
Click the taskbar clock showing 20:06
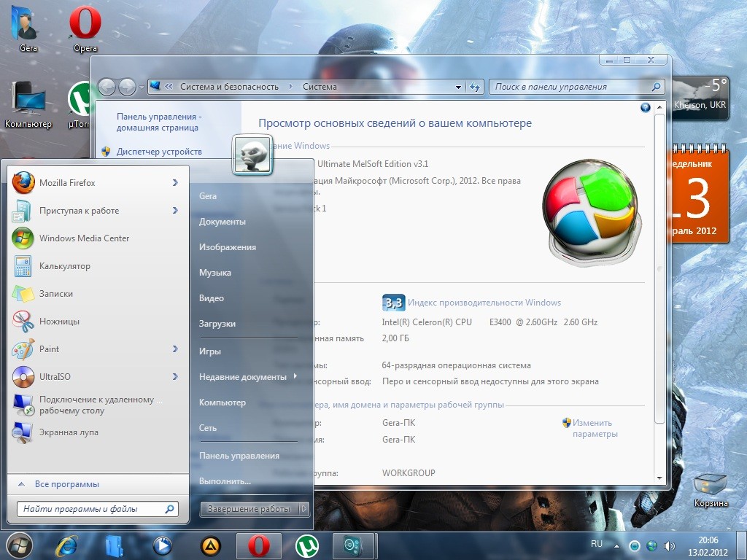coord(708,546)
